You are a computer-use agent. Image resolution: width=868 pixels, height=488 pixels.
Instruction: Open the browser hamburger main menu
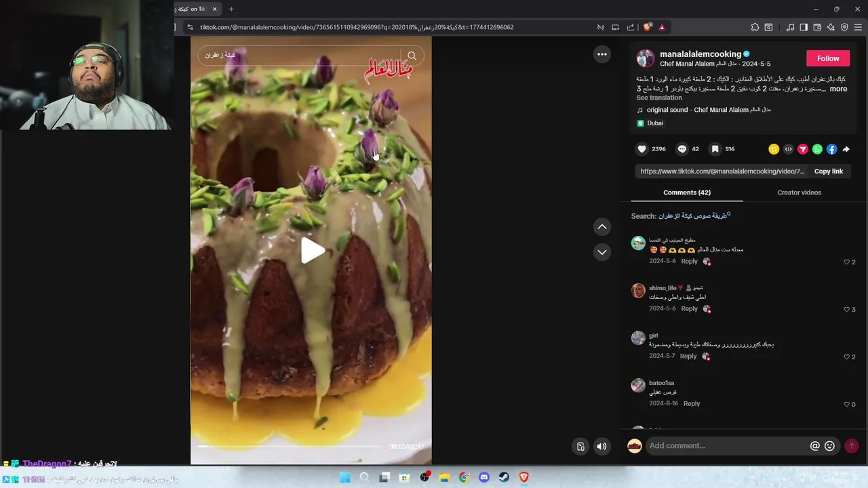click(x=858, y=27)
